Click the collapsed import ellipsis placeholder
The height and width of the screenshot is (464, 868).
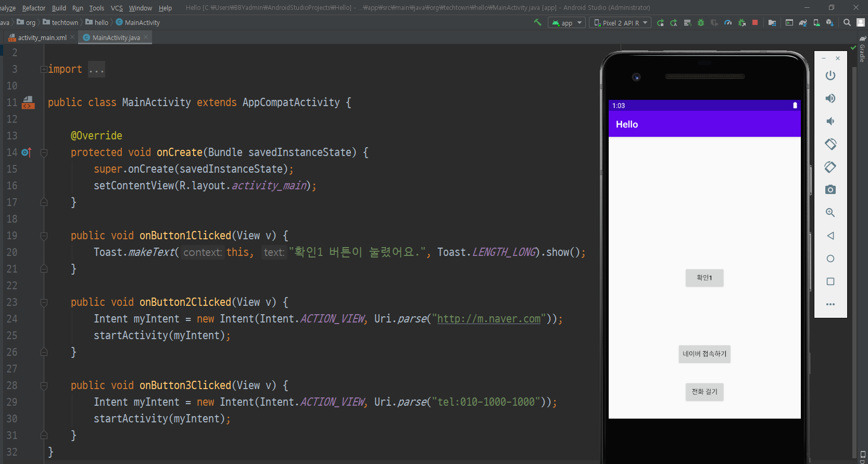pyautogui.click(x=96, y=69)
